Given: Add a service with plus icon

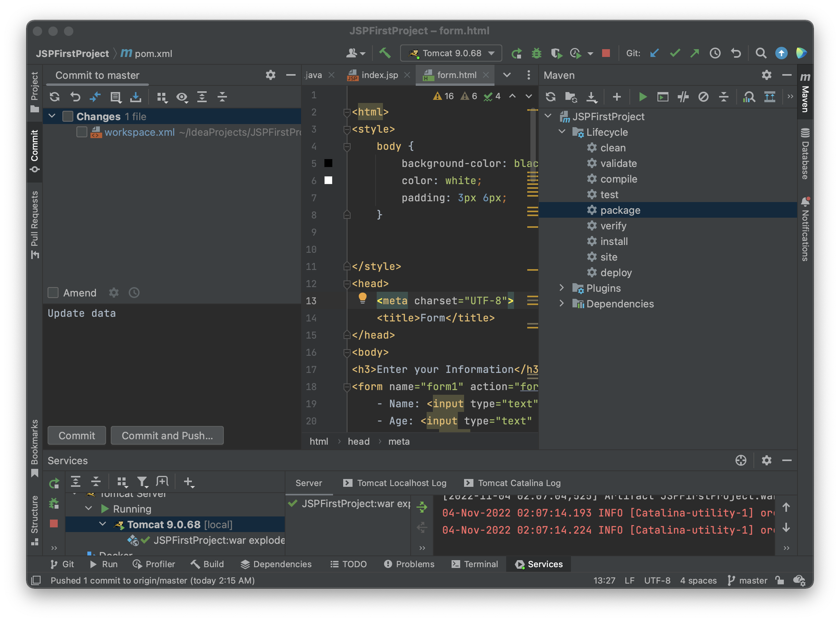Looking at the screenshot, I should tap(189, 482).
